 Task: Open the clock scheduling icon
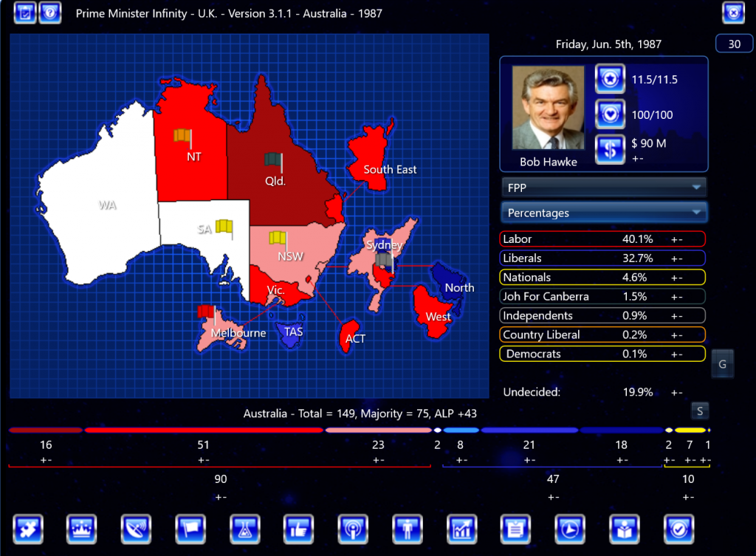(x=570, y=529)
